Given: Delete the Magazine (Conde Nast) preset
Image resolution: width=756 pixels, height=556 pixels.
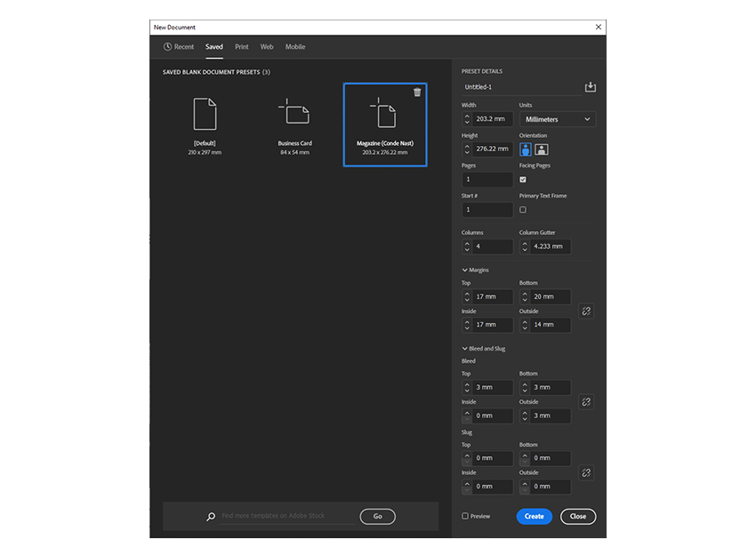Looking at the screenshot, I should pyautogui.click(x=417, y=93).
